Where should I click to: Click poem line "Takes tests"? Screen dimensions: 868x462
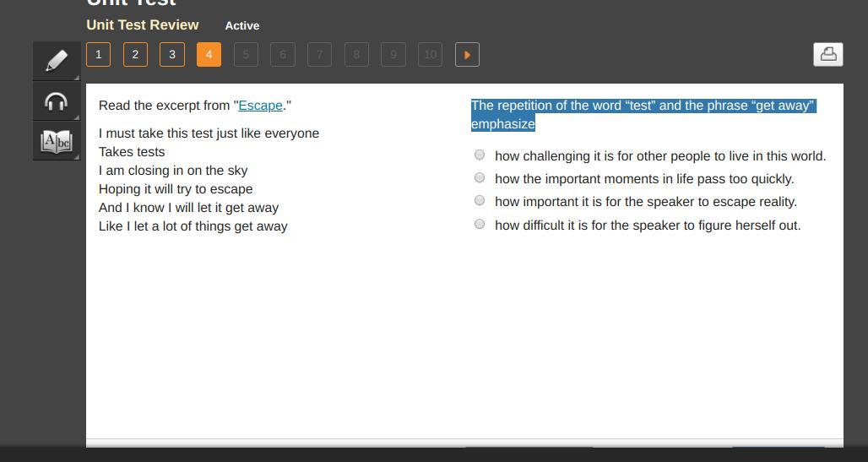[132, 152]
